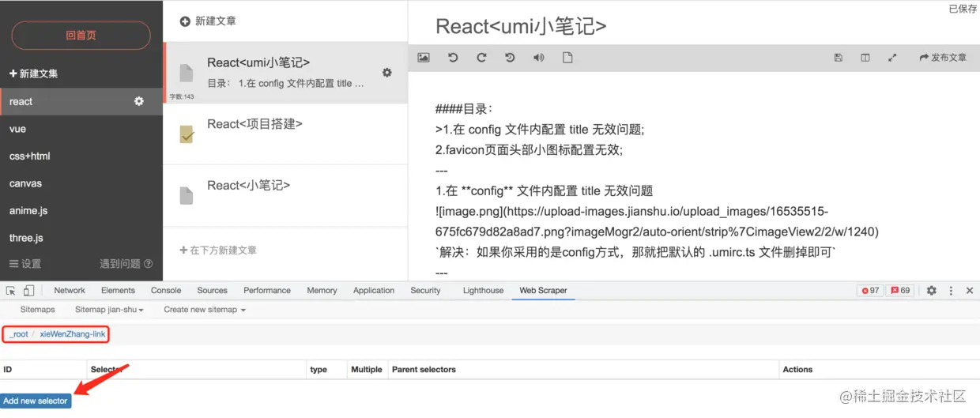The width and height of the screenshot is (980, 418).
Task: Click the xieWenZhang-link breadcrumb
Action: [x=73, y=334]
